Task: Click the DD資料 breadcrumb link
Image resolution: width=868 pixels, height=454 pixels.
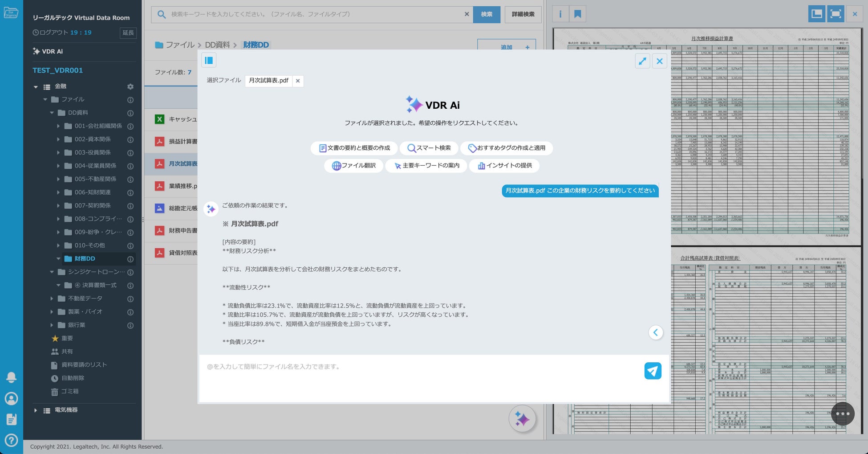Action: 217,45
